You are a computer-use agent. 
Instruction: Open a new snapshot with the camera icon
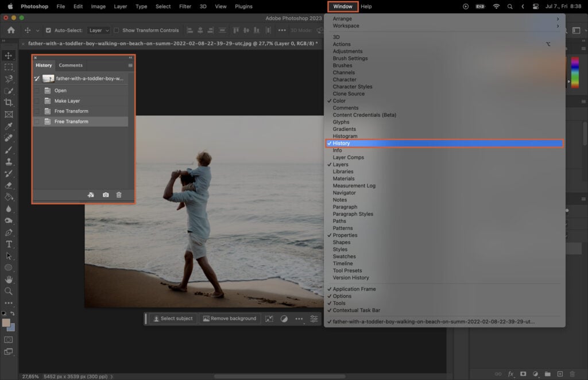(106, 195)
